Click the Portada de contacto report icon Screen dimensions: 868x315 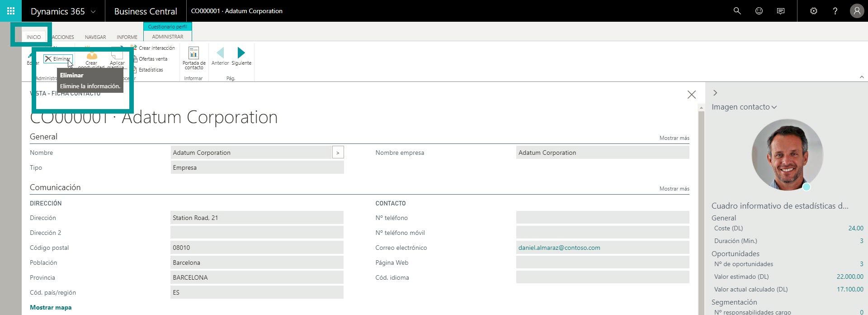pos(194,58)
